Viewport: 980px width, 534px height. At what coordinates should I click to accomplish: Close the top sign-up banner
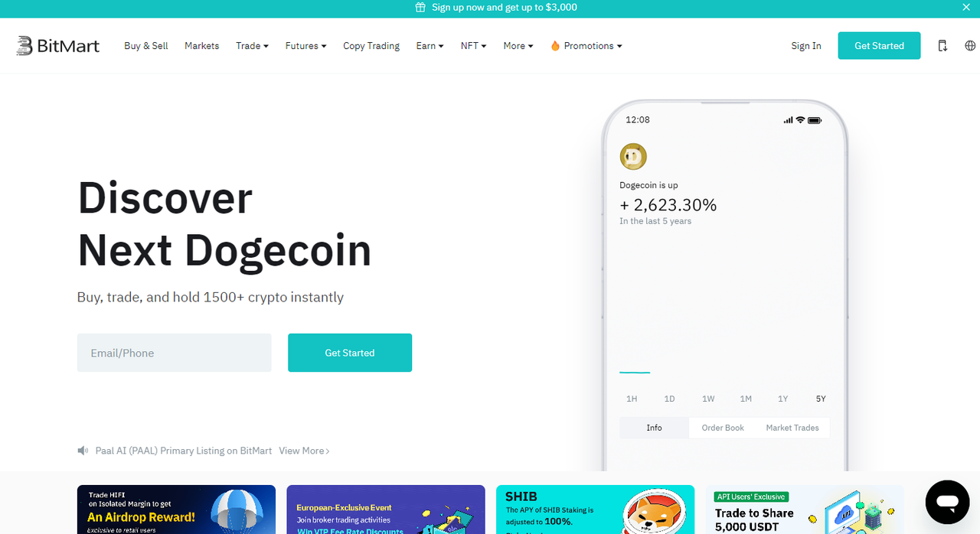point(966,7)
